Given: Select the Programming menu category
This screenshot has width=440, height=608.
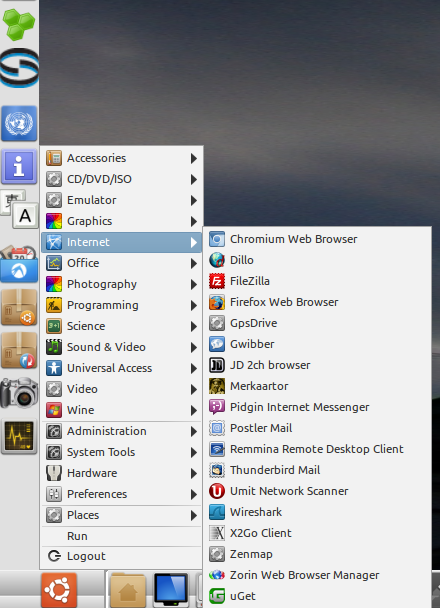Looking at the screenshot, I should (x=121, y=305).
